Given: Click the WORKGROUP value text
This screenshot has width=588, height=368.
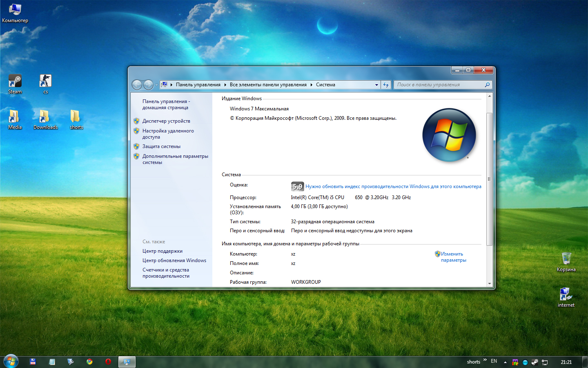Looking at the screenshot, I should point(306,282).
